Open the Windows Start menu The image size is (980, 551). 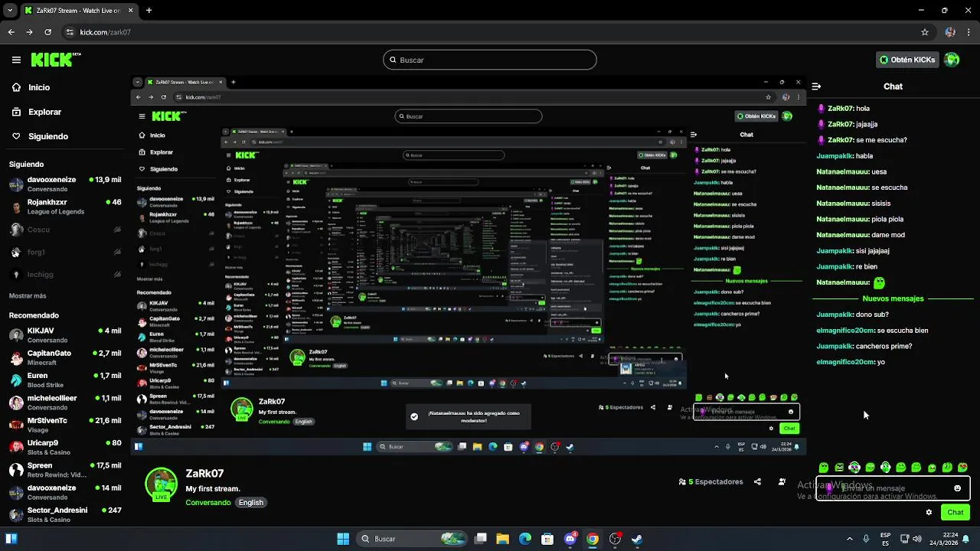tap(343, 539)
